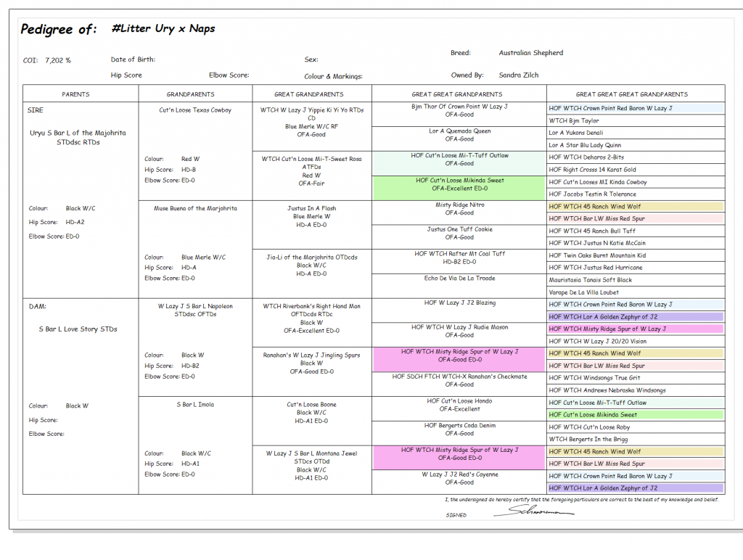The width and height of the screenshot is (743, 560).
Task: Click the breed value Australian Shepherd
Action: coord(530,53)
